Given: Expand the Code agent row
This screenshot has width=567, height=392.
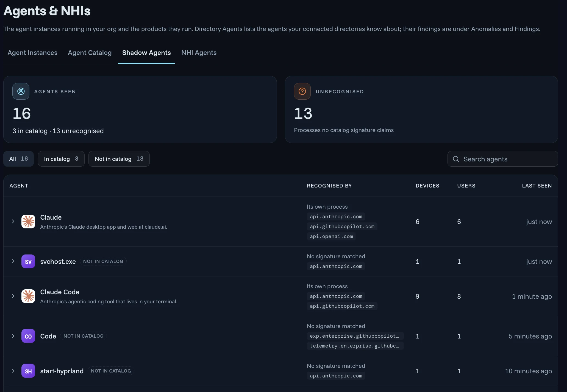Looking at the screenshot, I should [x=13, y=336].
